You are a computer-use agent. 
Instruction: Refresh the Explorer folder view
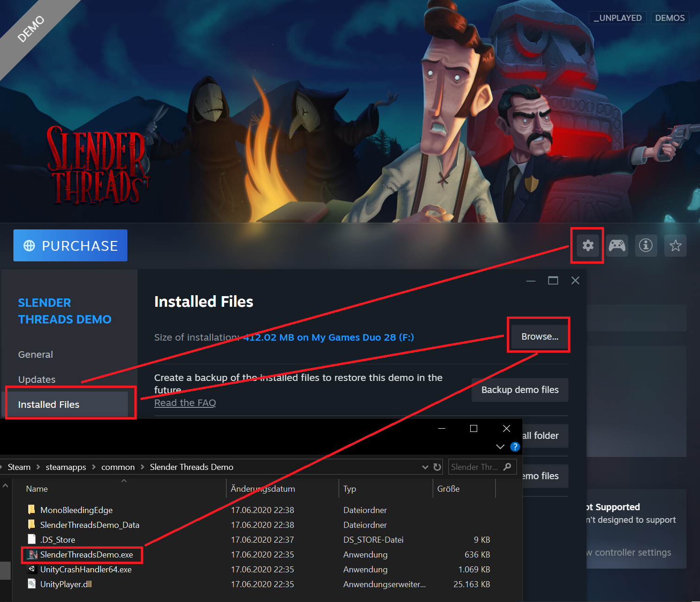coord(437,467)
